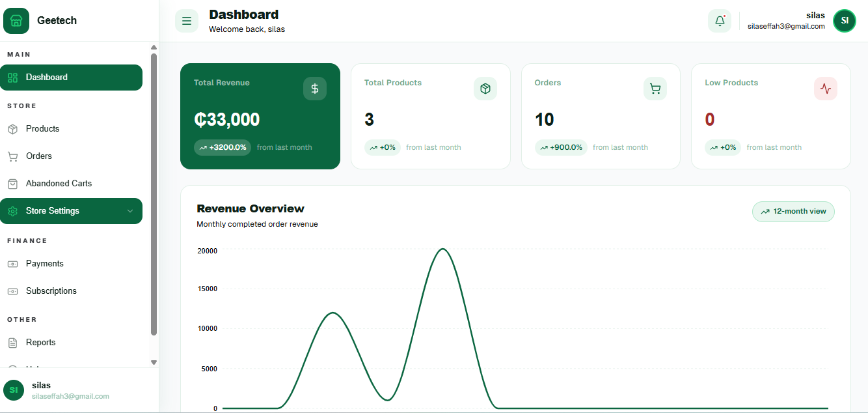Click the activity pulse icon on Low Products
868x413 pixels.
point(826,89)
